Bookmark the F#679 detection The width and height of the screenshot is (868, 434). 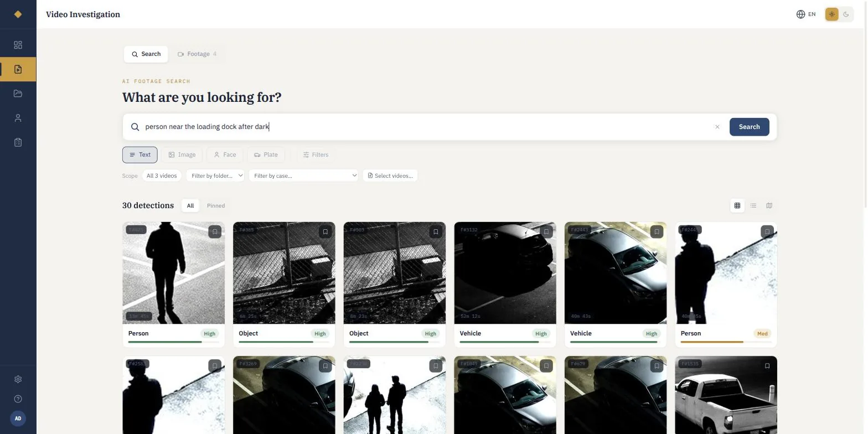point(657,366)
